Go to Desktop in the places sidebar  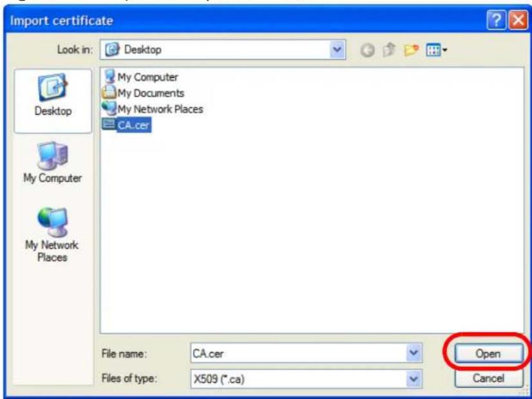pos(53,100)
